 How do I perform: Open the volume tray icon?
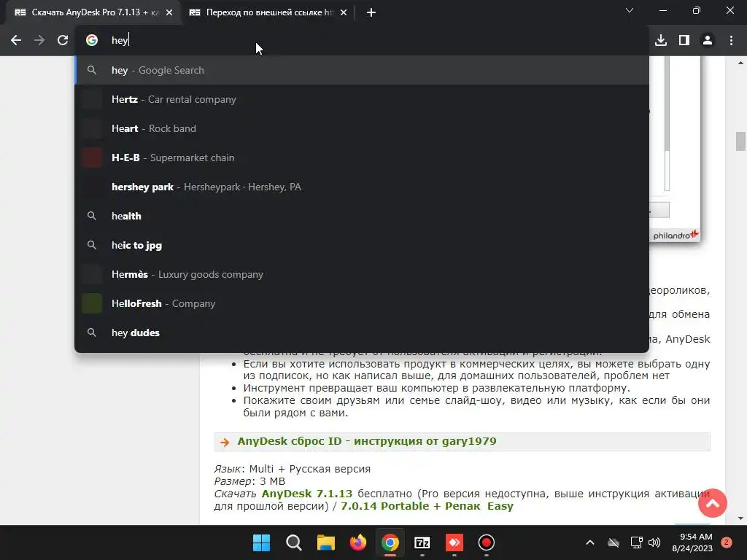pos(654,542)
